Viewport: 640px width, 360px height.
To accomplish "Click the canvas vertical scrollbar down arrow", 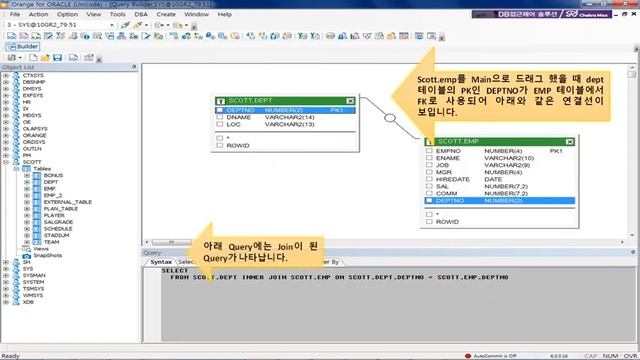I will pos(632,236).
